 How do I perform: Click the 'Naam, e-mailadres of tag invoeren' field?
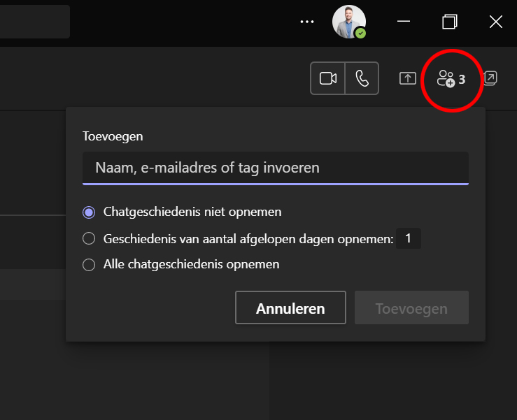point(275,168)
